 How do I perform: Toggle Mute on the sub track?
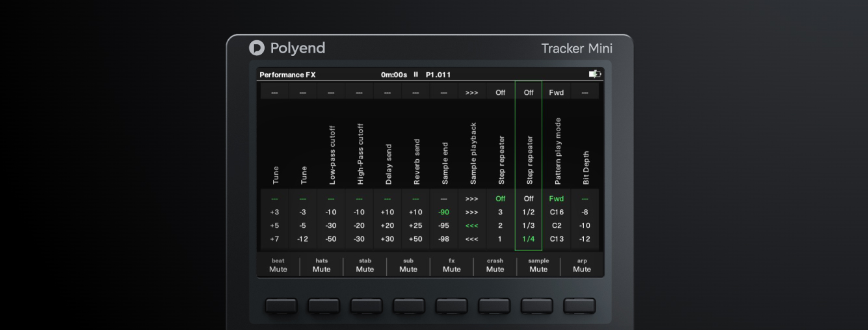click(x=408, y=266)
